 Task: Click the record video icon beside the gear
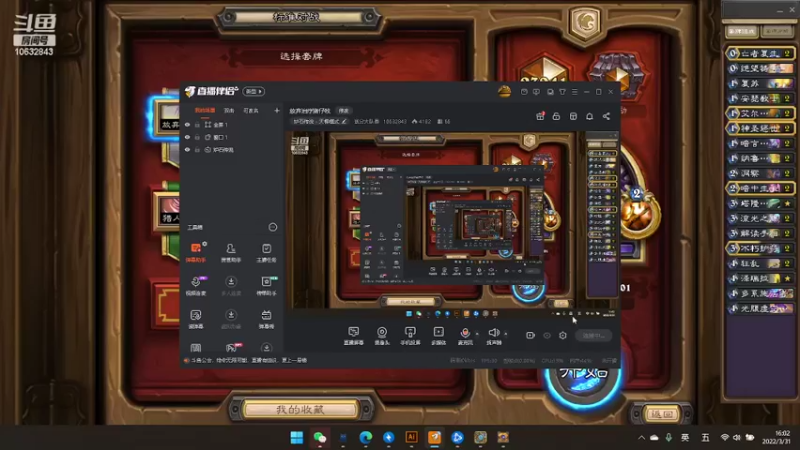[x=530, y=335]
